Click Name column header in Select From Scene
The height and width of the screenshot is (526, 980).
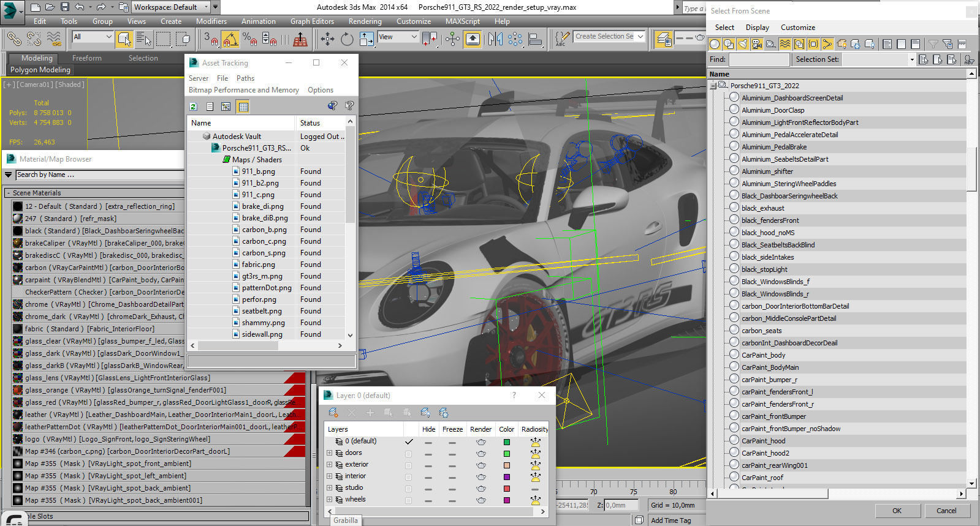click(837, 74)
